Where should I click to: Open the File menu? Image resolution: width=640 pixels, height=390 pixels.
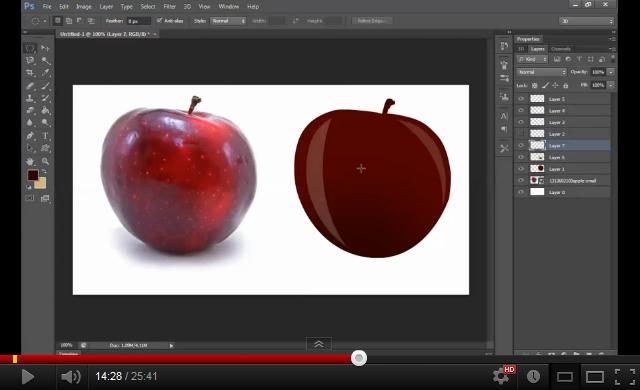(x=47, y=7)
